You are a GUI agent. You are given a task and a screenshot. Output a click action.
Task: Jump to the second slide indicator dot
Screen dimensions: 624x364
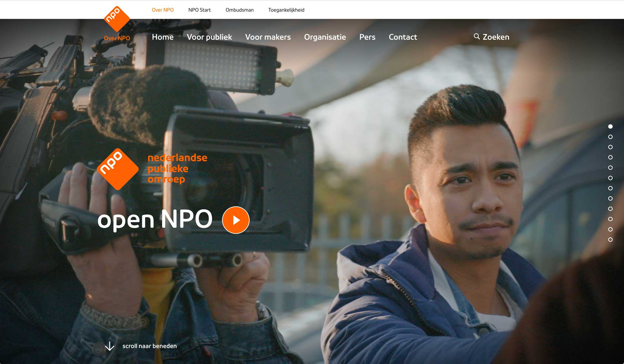610,137
